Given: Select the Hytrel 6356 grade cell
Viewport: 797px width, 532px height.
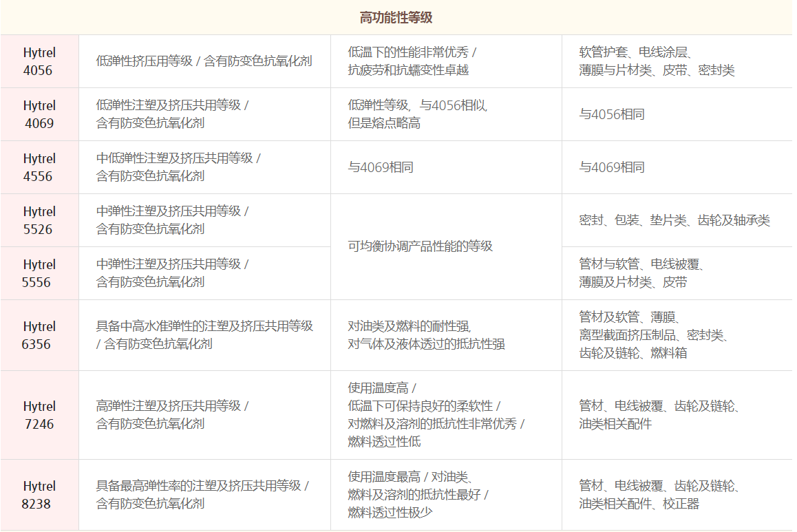Looking at the screenshot, I should [39, 335].
